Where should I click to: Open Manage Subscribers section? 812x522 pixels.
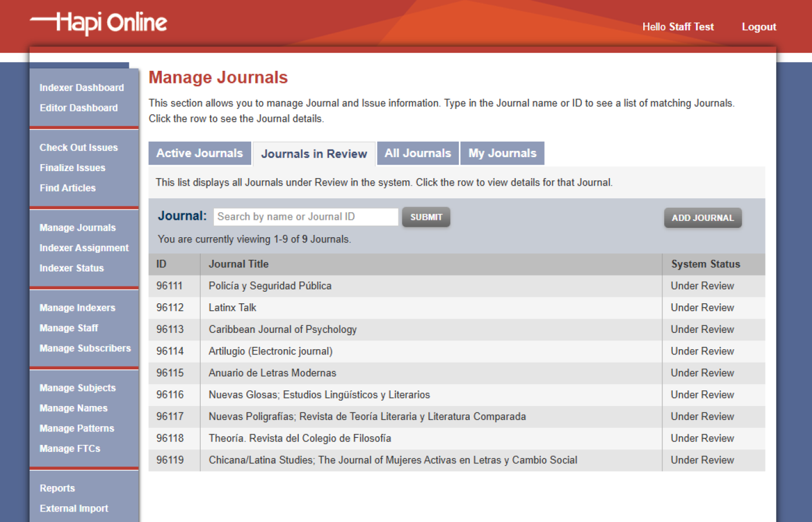pos(84,348)
